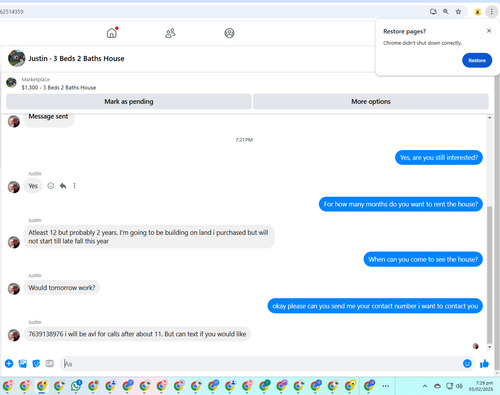Open the volume tray icon

(x=459, y=386)
